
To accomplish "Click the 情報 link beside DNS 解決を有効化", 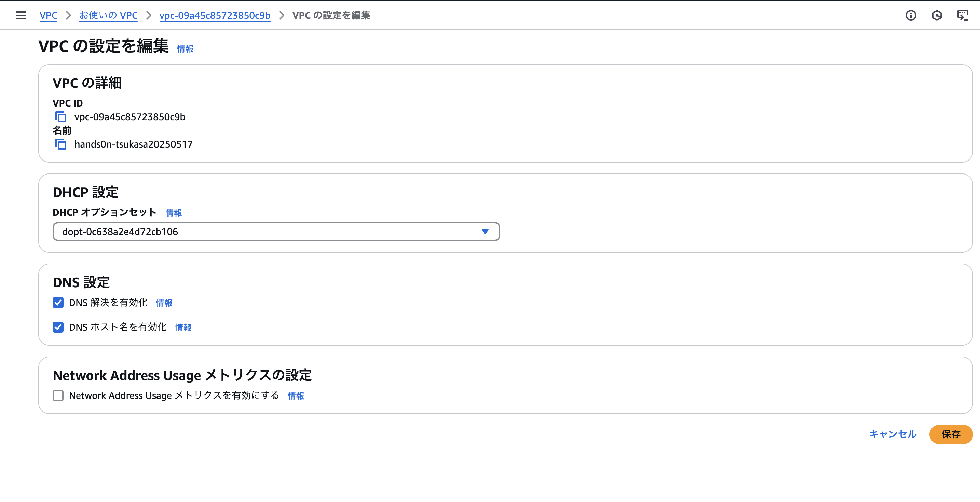I will tap(164, 303).
